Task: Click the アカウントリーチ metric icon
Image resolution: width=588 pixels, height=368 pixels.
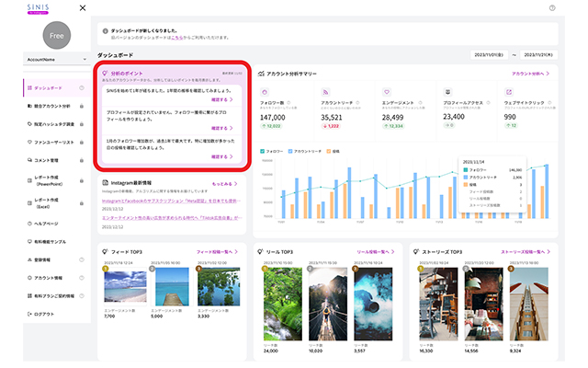Action: pos(325,92)
